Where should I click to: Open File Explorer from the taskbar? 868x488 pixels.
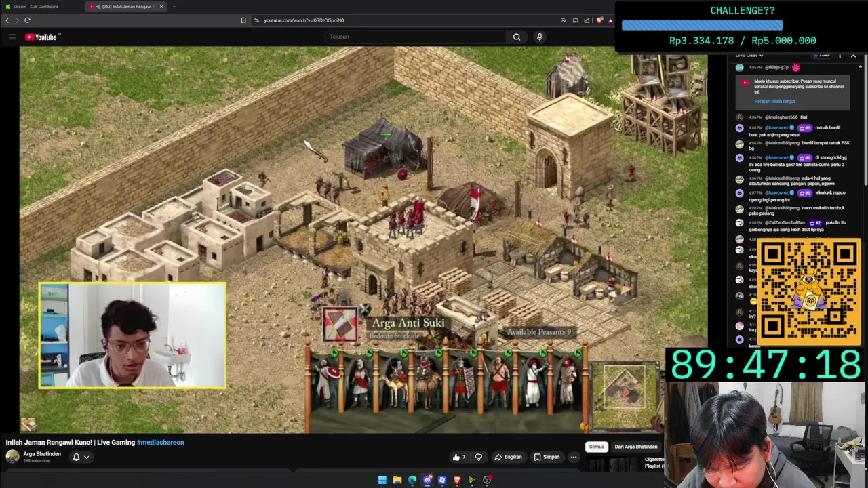pos(397,480)
